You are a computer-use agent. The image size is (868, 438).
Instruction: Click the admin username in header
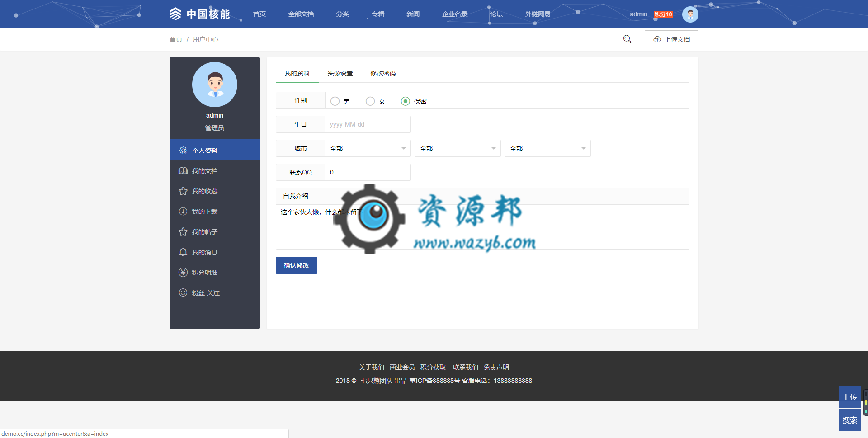638,14
